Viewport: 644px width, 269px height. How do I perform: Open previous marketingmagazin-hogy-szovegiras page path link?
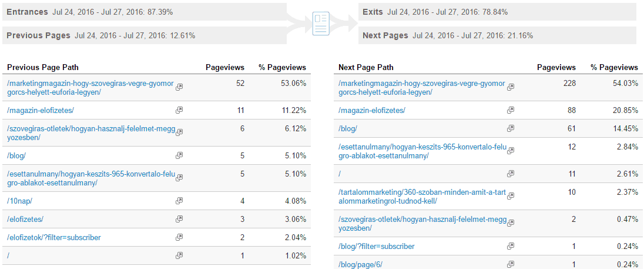[90, 88]
